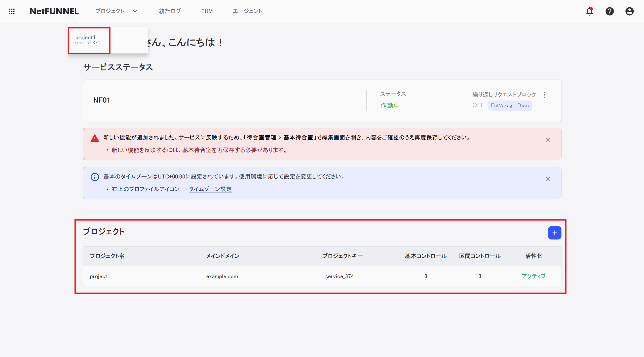This screenshot has width=644, height=357.
Task: Click the service_374 project key cell
Action: (x=339, y=276)
